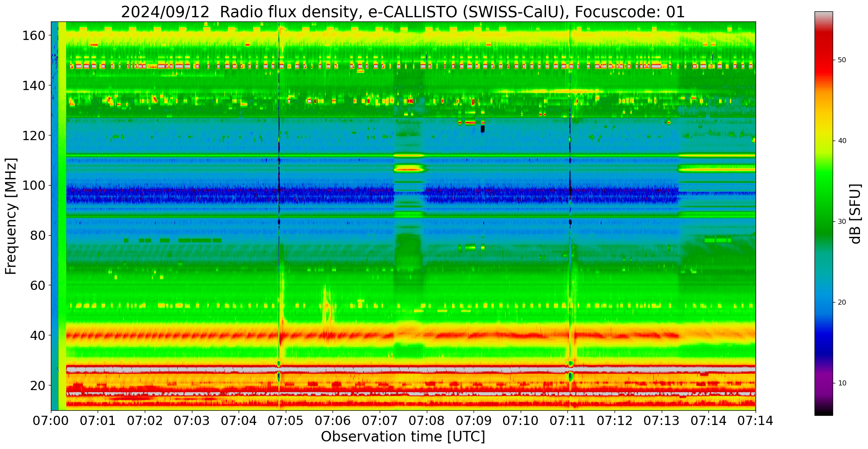Image resolution: width=868 pixels, height=449 pixels.
Task: Click the 07:08 time tick label
Action: tap(427, 421)
